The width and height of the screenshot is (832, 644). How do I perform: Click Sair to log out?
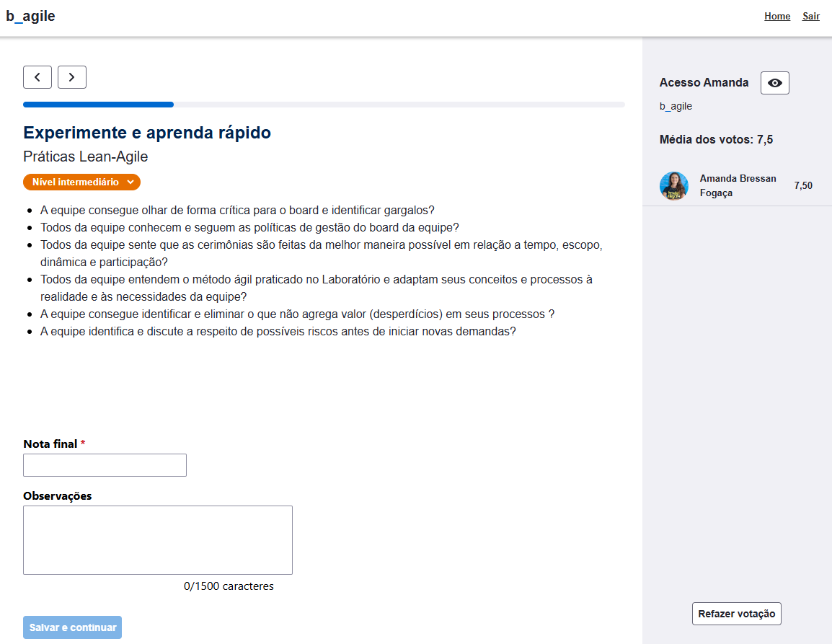tap(811, 17)
